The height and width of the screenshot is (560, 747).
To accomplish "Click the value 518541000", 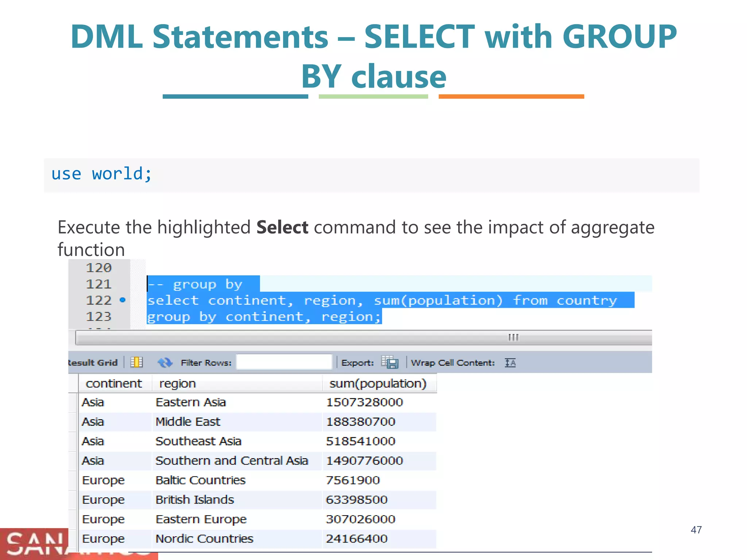I will point(360,441).
